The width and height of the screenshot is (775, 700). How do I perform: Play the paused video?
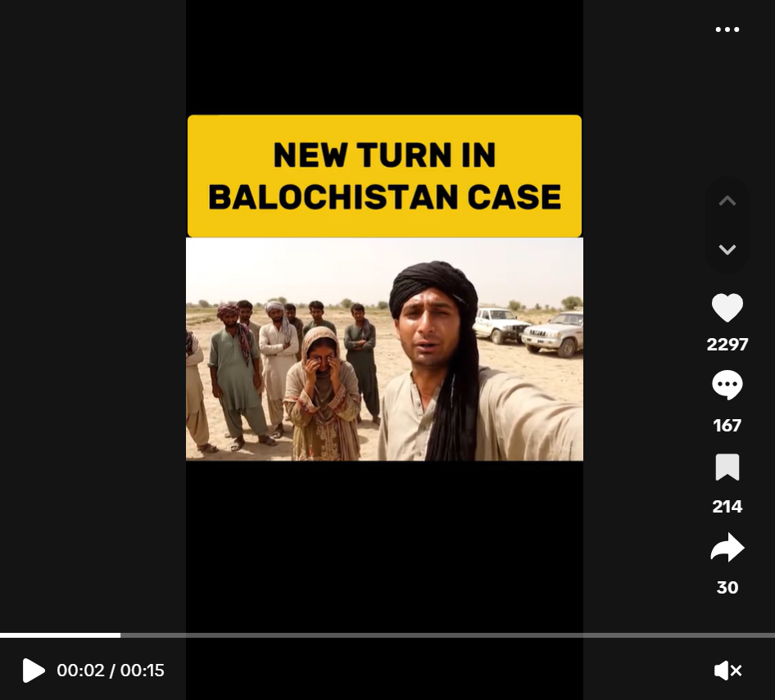point(33,671)
